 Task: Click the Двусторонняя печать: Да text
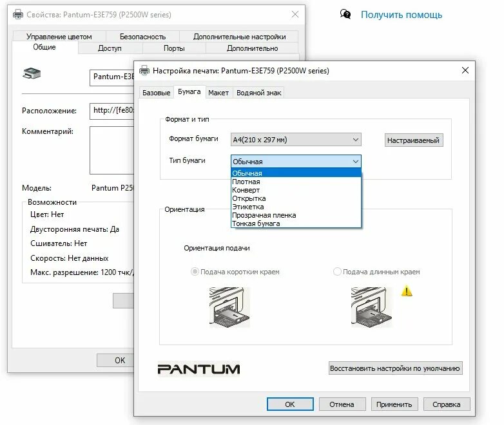point(75,229)
